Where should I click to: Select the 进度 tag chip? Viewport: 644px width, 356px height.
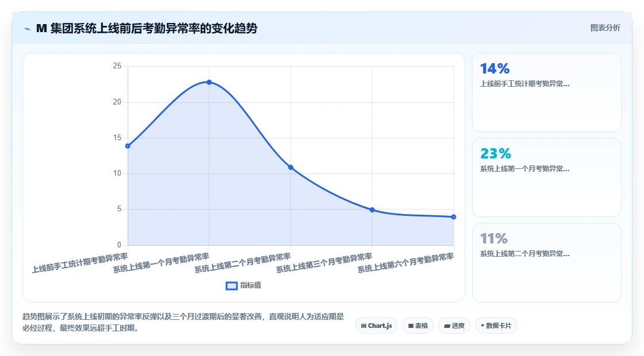454,326
